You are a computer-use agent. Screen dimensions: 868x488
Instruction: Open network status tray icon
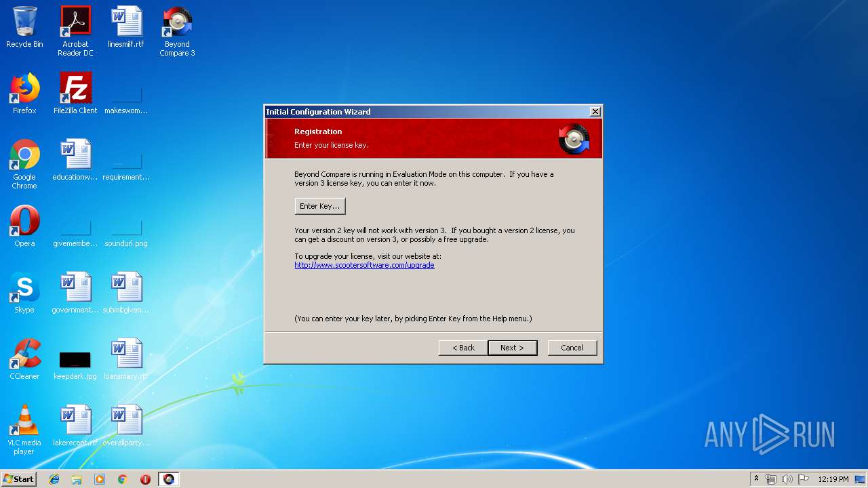771,479
